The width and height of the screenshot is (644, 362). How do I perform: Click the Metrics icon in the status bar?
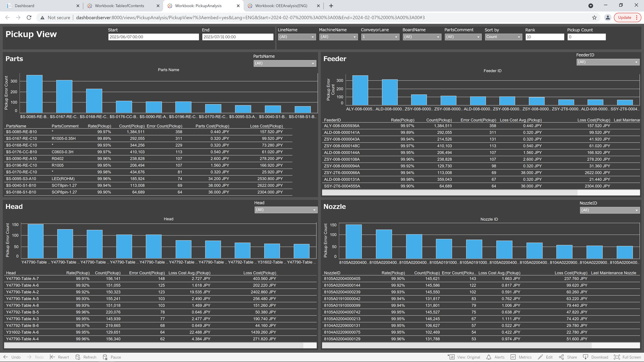click(x=515, y=357)
